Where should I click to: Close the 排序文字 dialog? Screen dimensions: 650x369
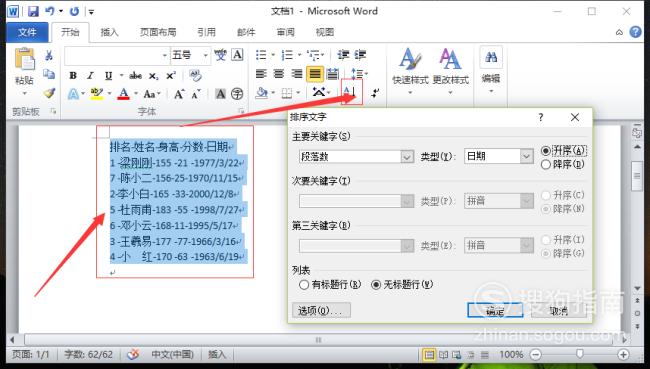click(x=575, y=117)
